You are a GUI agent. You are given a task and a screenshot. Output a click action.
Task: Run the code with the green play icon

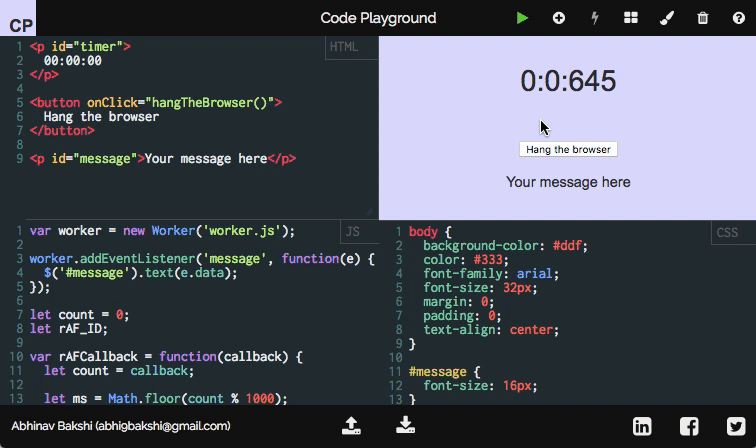click(x=522, y=18)
